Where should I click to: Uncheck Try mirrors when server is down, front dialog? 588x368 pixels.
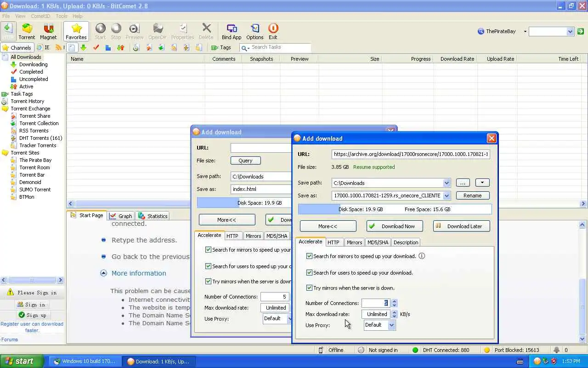309,288
